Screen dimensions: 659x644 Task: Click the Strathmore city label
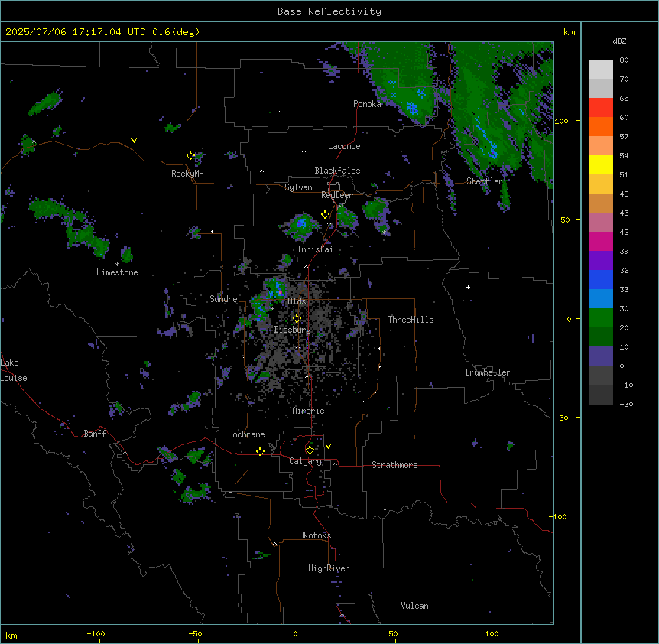pos(394,465)
